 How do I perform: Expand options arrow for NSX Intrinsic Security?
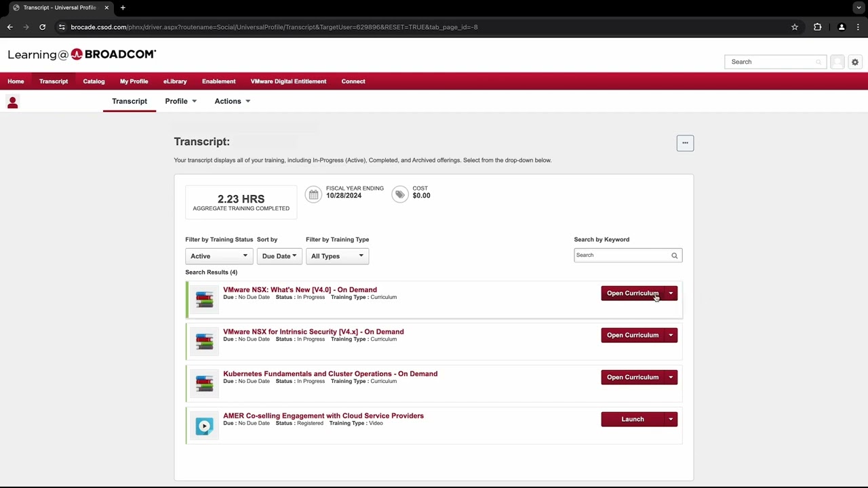[x=671, y=335]
